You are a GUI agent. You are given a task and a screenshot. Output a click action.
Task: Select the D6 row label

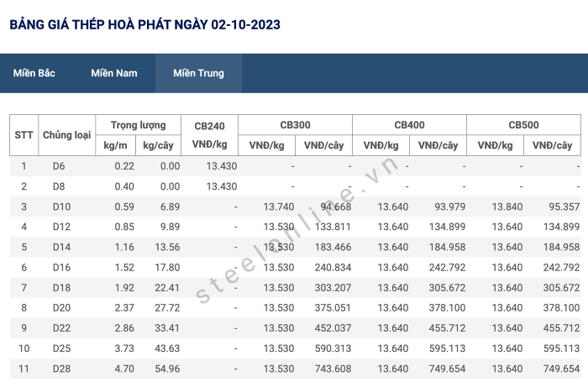59,166
